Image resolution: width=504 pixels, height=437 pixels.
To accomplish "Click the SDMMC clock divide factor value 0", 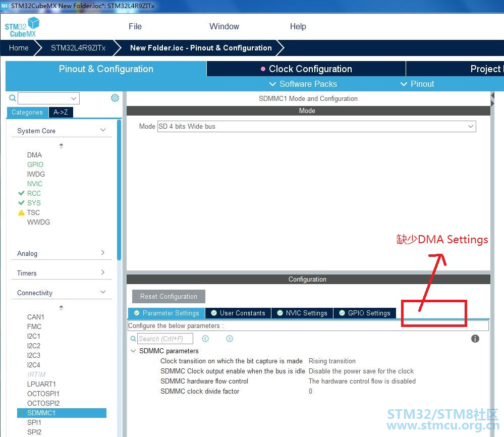I will [310, 392].
